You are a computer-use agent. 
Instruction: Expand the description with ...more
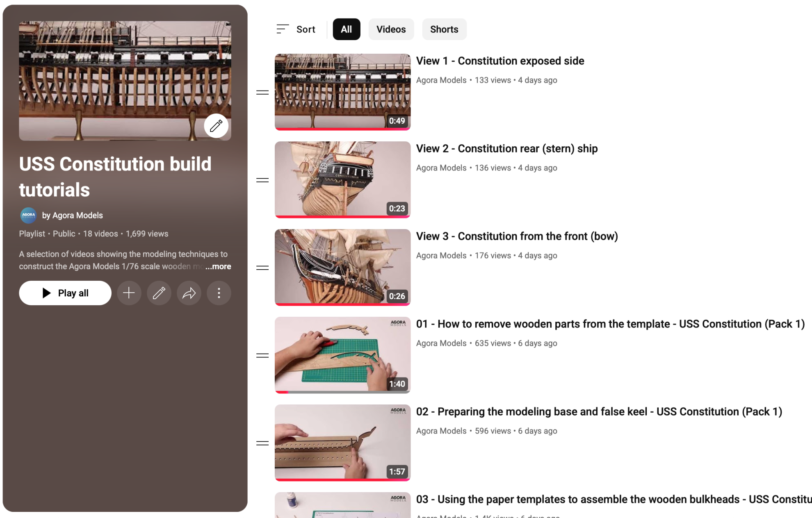pos(218,266)
